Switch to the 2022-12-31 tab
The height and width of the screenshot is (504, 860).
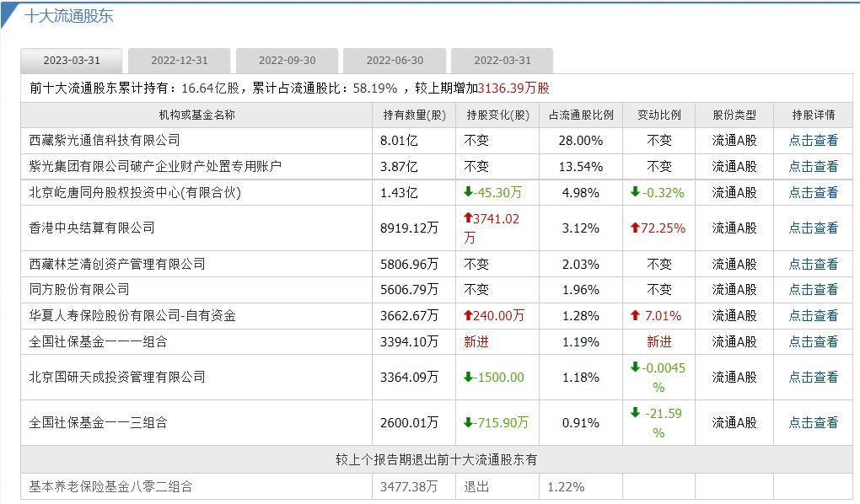pyautogui.click(x=178, y=60)
